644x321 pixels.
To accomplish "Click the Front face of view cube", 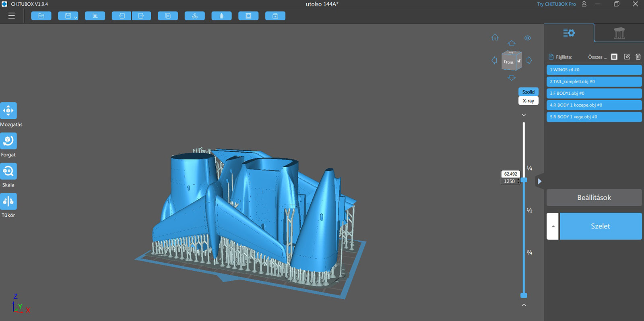I will click(508, 62).
